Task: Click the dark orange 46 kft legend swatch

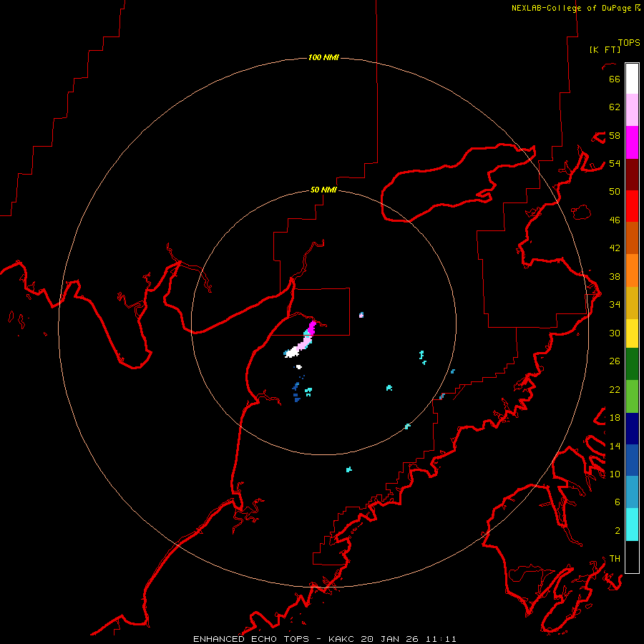Action: (632, 238)
